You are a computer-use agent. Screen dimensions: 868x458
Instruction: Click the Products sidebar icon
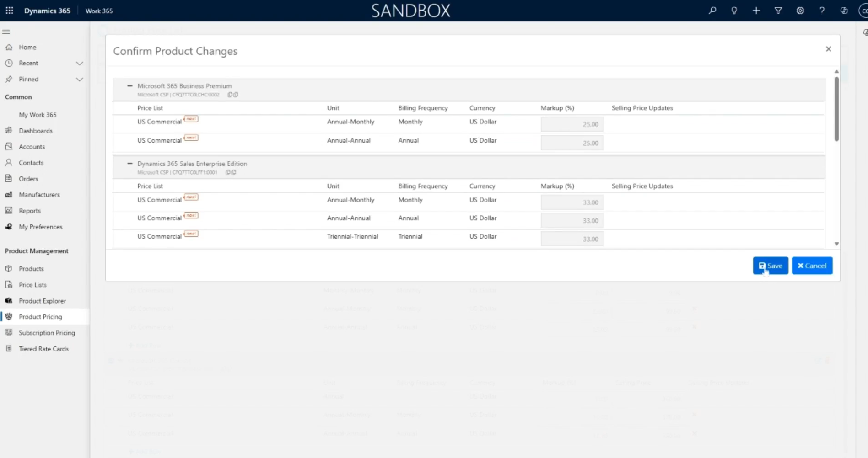[x=9, y=269]
